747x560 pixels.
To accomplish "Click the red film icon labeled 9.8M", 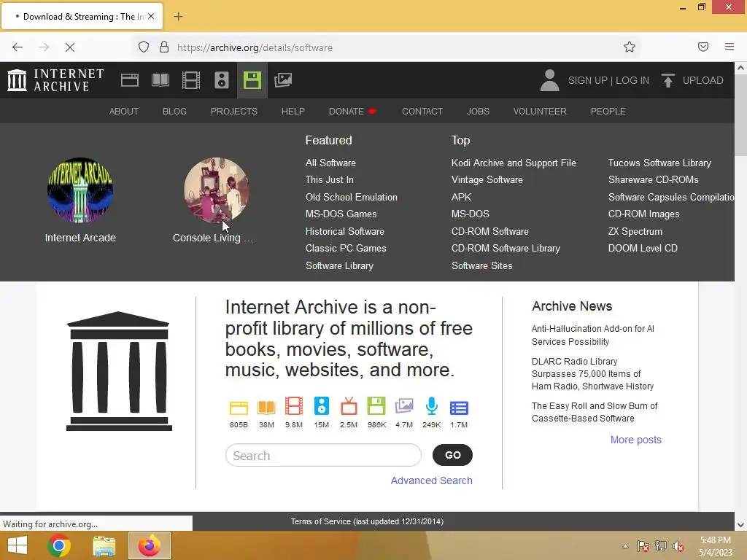I will (294, 406).
